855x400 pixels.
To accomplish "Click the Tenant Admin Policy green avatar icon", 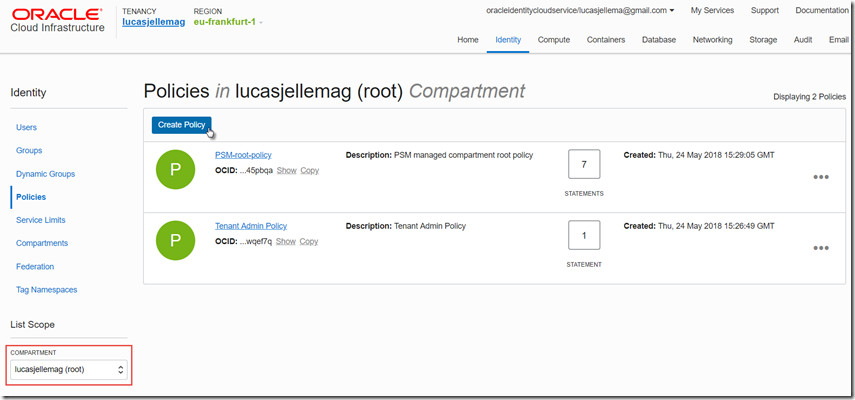I will point(176,240).
